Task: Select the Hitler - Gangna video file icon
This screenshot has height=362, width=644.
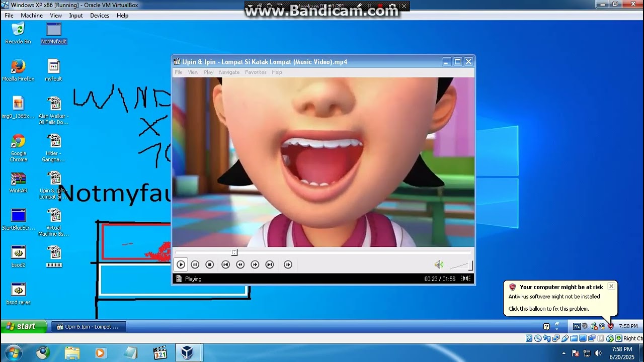Action: coord(54,148)
